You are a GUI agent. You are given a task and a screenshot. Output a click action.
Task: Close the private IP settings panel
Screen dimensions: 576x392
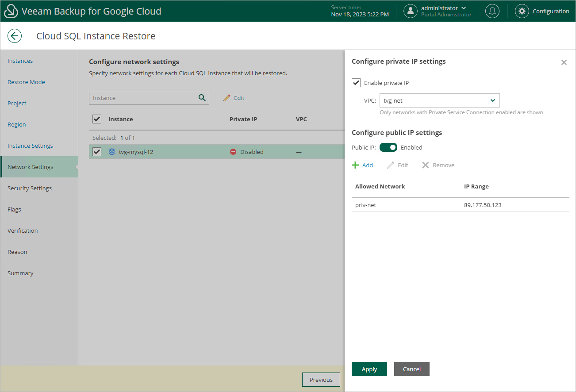coord(564,62)
